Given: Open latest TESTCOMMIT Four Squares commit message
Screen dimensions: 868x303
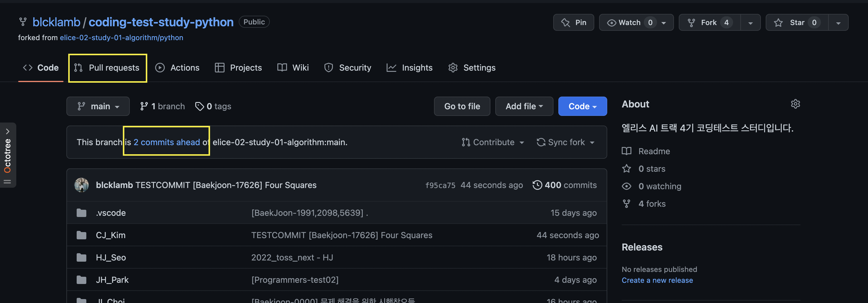Looking at the screenshot, I should [x=226, y=185].
